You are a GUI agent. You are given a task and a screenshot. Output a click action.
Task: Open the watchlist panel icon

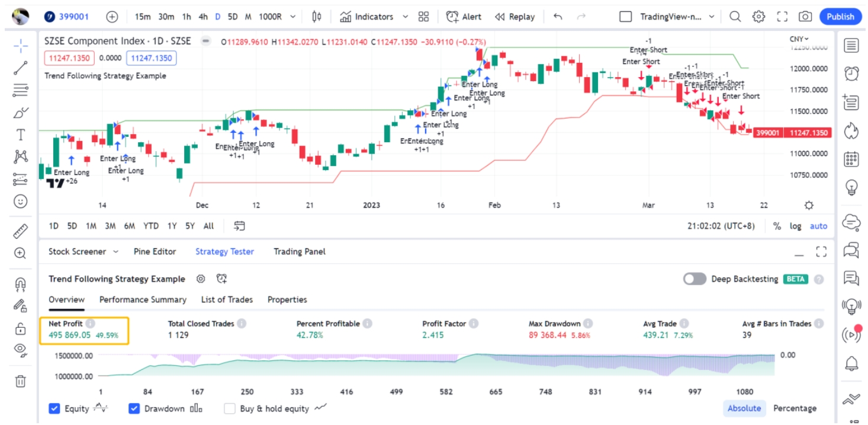point(851,45)
